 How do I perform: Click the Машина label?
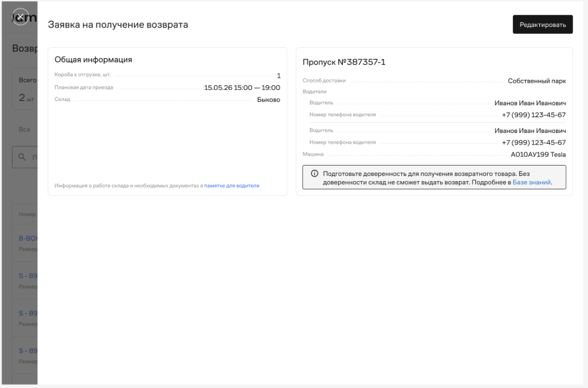coord(313,154)
